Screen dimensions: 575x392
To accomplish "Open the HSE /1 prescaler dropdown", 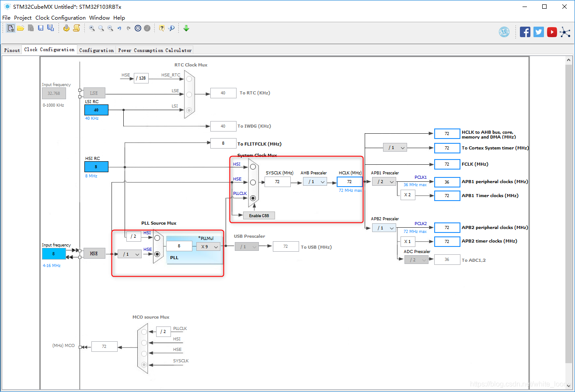I will (x=129, y=254).
